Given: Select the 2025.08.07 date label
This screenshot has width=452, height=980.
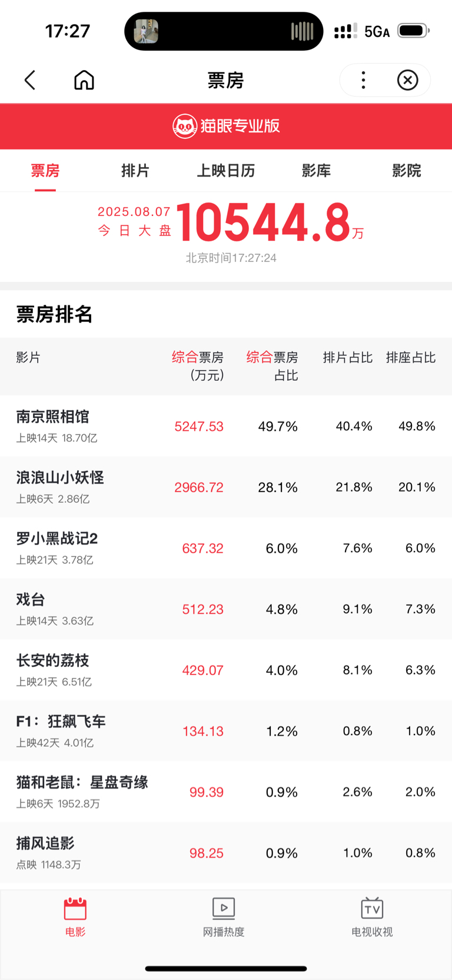Looking at the screenshot, I should click(x=134, y=212).
